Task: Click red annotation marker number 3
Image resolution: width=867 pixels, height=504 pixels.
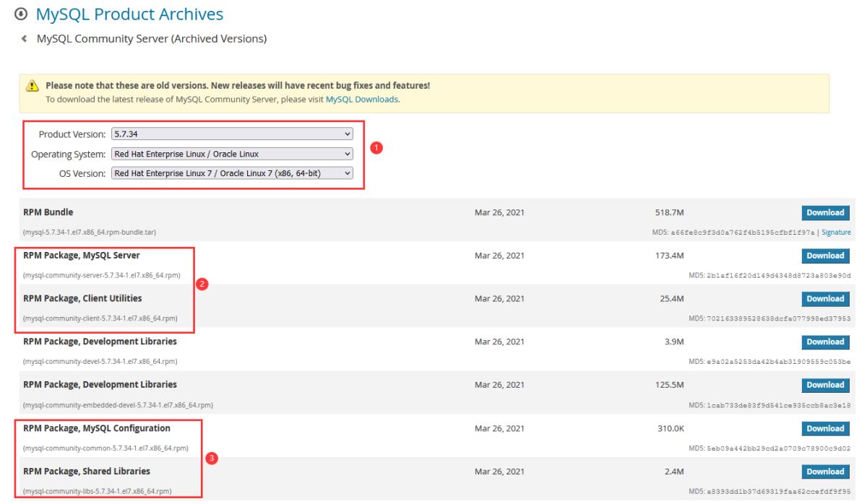Action: click(x=212, y=458)
